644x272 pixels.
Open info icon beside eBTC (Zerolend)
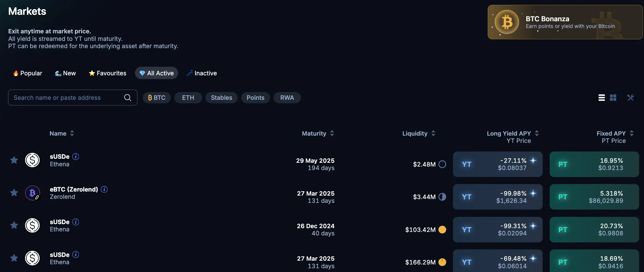point(104,189)
